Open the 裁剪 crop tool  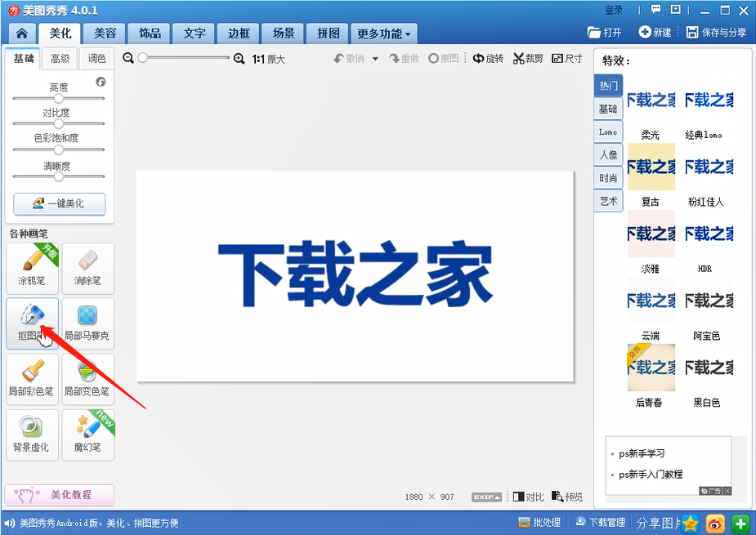tap(526, 58)
